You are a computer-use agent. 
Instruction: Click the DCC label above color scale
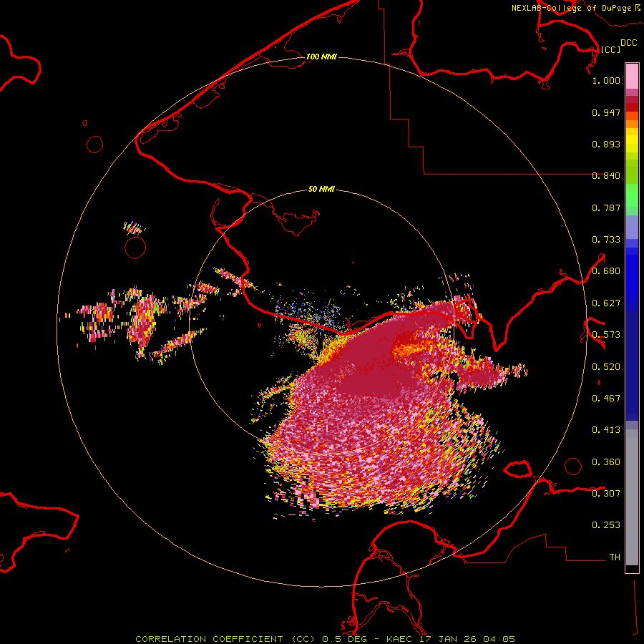tap(628, 43)
